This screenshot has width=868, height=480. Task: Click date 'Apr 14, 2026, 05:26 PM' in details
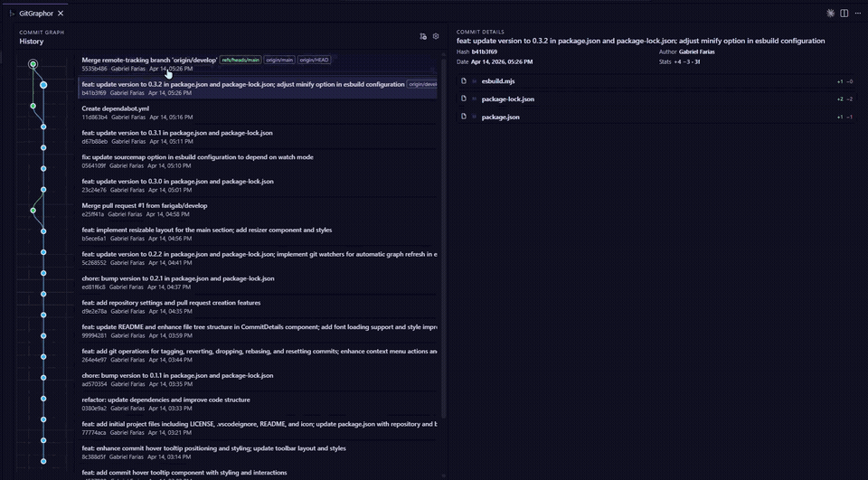(x=502, y=62)
